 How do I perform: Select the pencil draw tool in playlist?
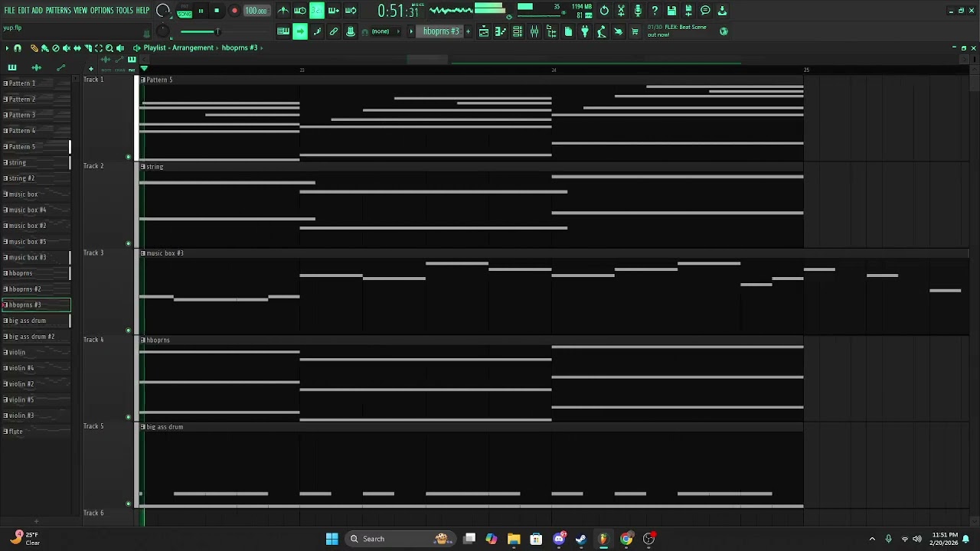point(34,48)
